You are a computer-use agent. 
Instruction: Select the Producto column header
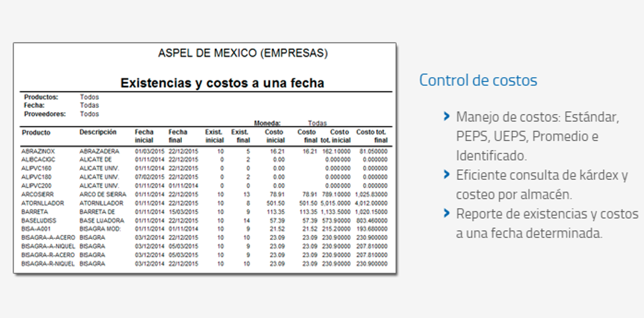tap(36, 133)
